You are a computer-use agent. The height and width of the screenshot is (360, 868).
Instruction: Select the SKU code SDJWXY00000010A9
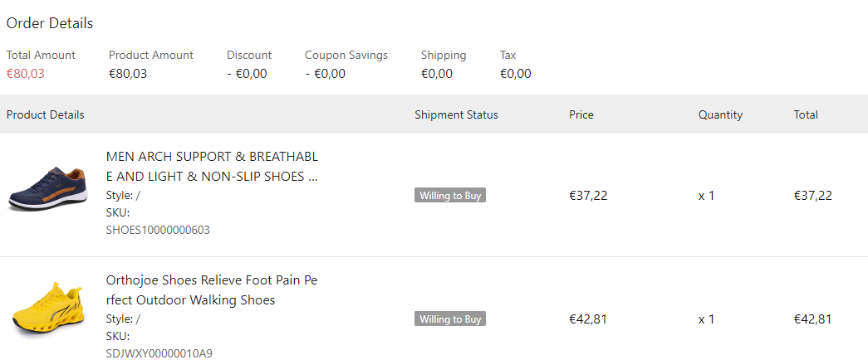coord(159,353)
